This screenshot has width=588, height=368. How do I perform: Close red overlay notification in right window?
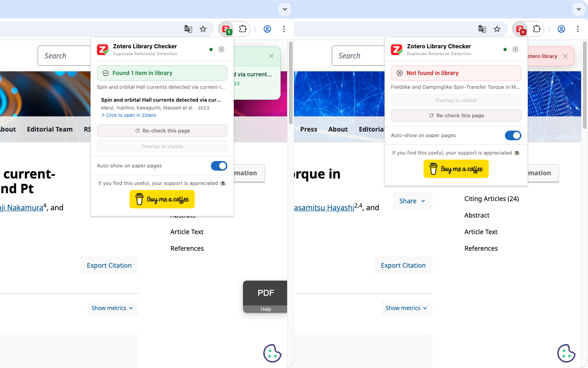pyautogui.click(x=565, y=56)
